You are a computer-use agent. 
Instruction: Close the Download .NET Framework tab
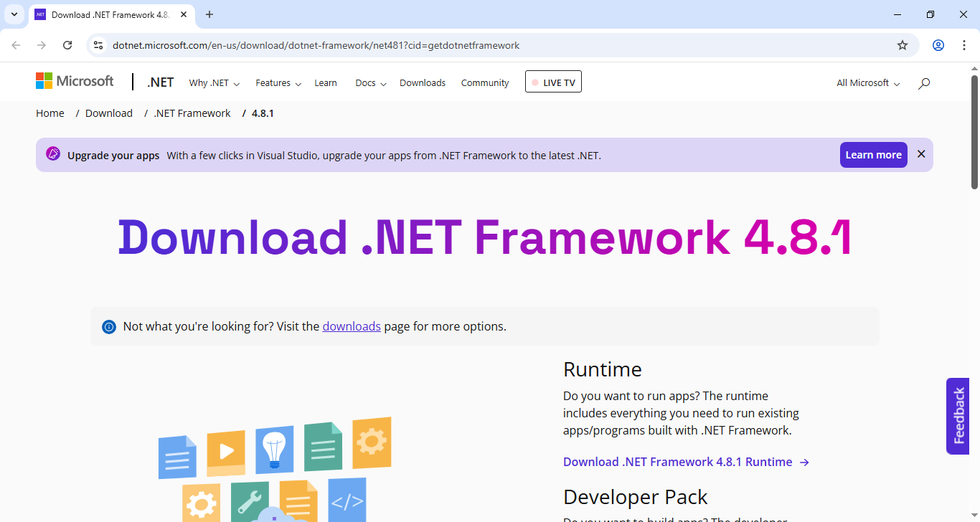(x=184, y=14)
